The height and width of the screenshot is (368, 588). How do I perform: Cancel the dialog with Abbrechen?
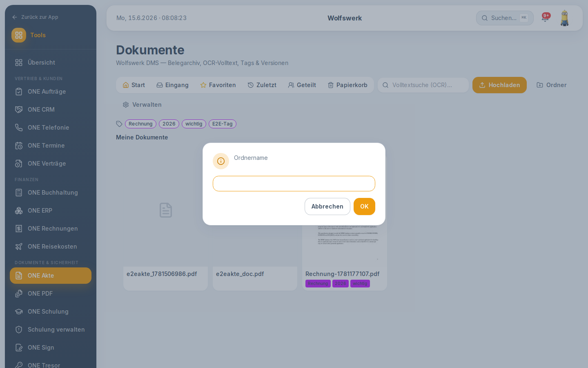point(327,206)
